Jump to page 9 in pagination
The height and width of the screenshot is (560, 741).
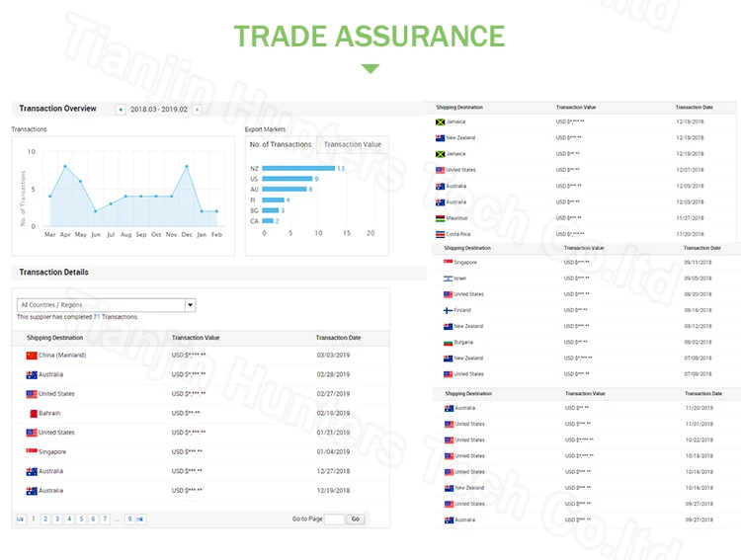pos(128,519)
